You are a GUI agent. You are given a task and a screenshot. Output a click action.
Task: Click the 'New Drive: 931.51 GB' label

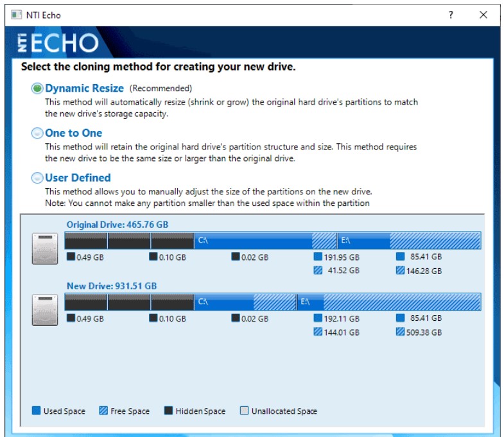[x=112, y=286]
